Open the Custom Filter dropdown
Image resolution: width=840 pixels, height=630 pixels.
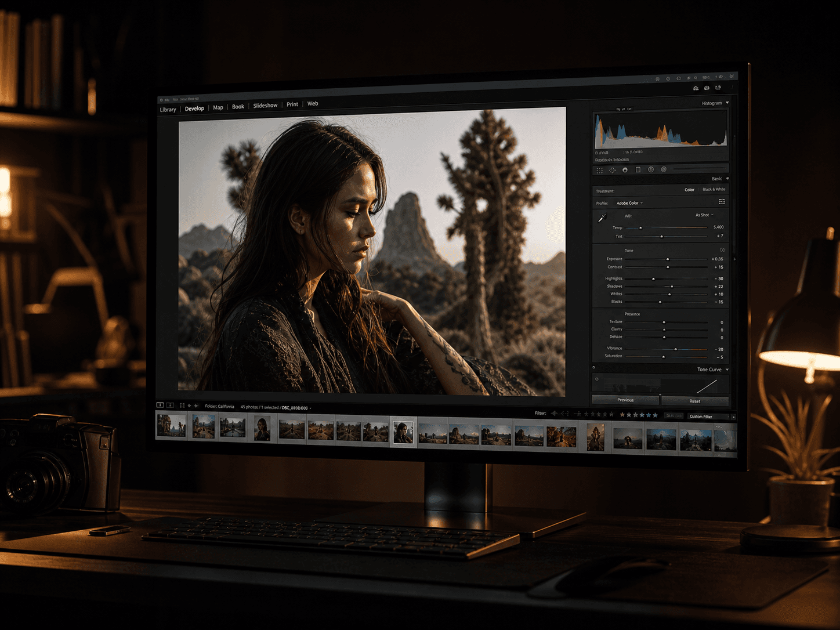pyautogui.click(x=708, y=417)
